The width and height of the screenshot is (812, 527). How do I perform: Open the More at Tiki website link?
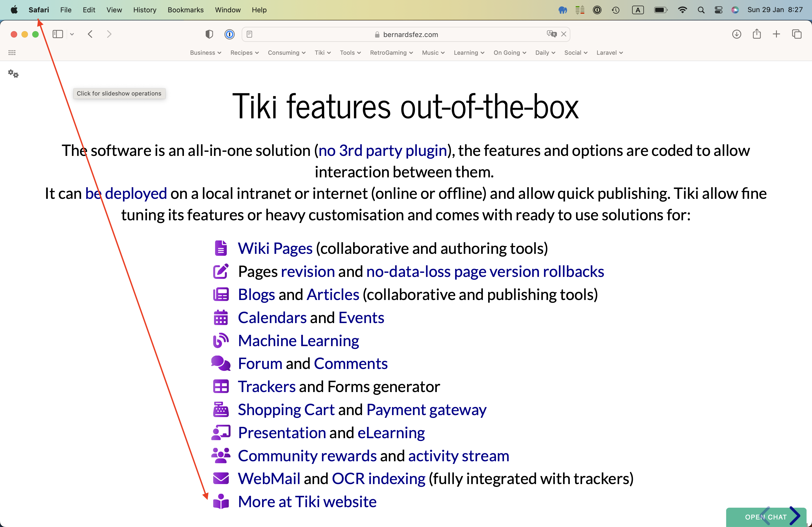point(307,502)
